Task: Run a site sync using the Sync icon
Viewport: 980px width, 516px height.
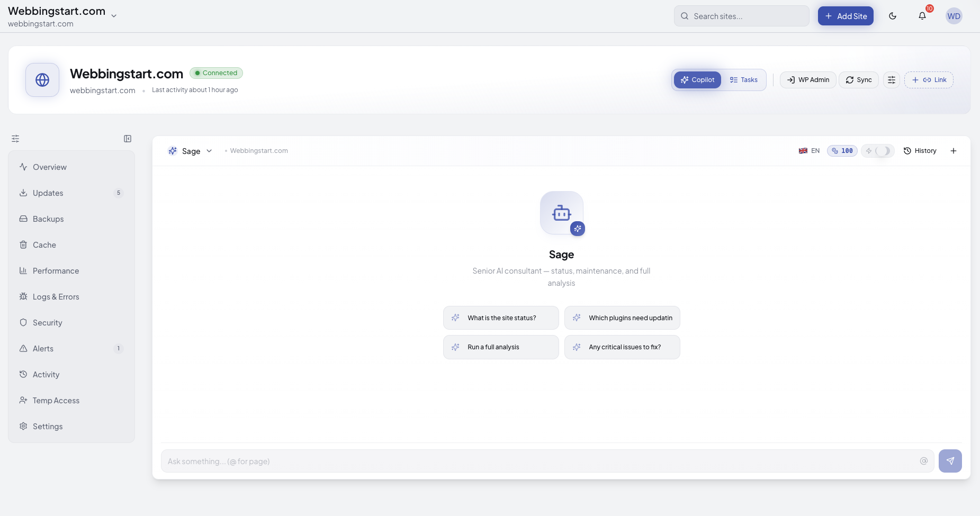Action: 858,80
